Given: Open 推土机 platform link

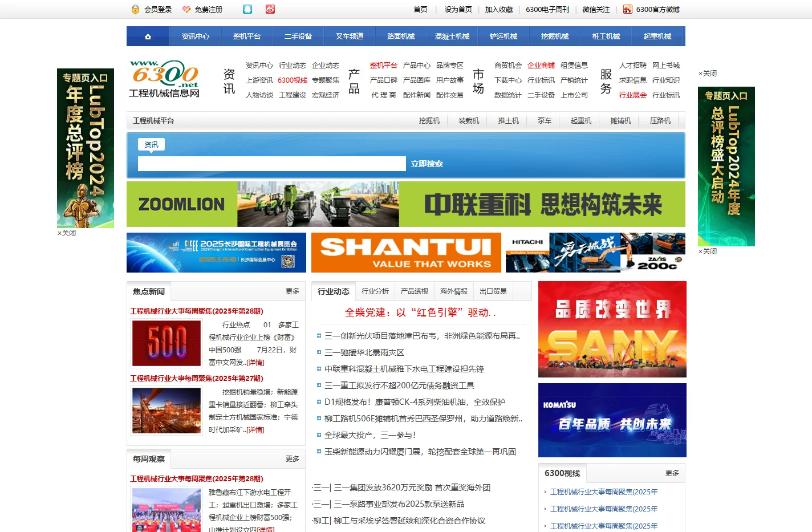Looking at the screenshot, I should point(509,121).
